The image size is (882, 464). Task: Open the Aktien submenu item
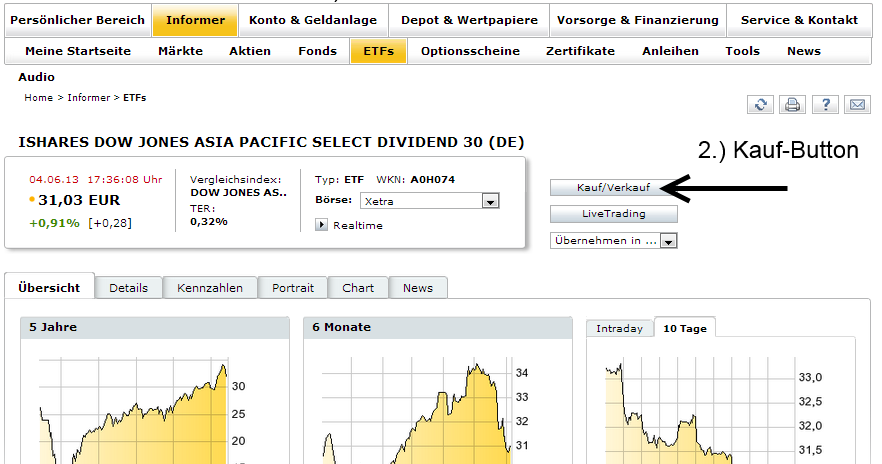(x=250, y=51)
